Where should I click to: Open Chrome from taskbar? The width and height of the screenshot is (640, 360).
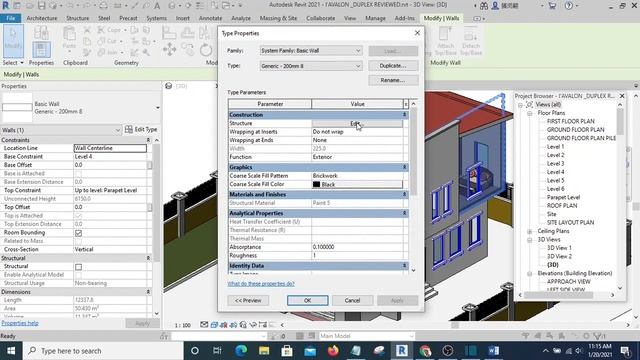[x=425, y=351]
